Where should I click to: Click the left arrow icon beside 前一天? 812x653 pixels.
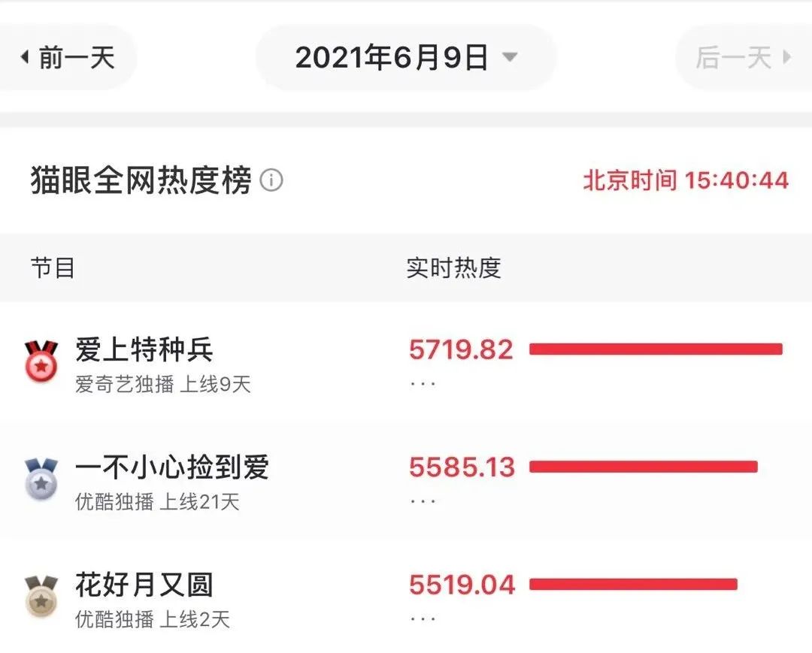[24, 56]
